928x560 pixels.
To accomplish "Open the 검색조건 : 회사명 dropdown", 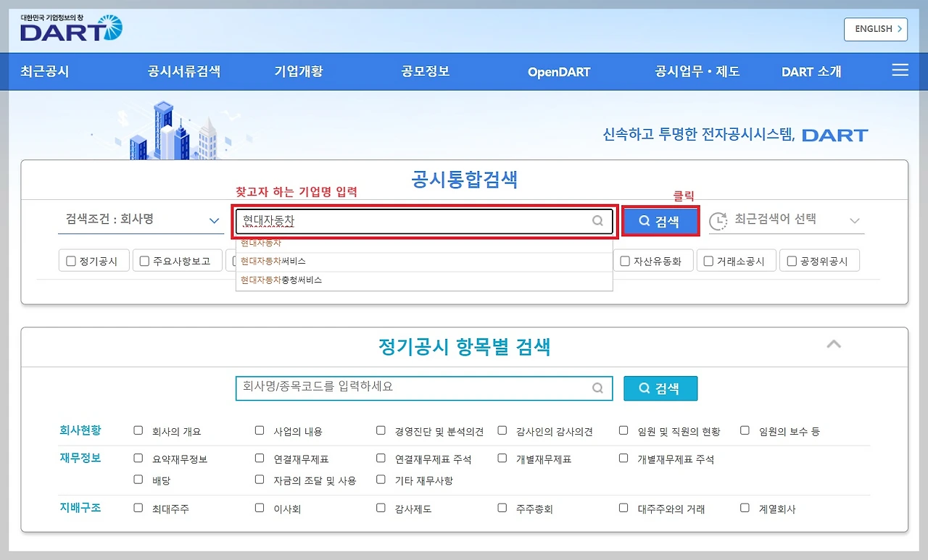I will point(141,220).
